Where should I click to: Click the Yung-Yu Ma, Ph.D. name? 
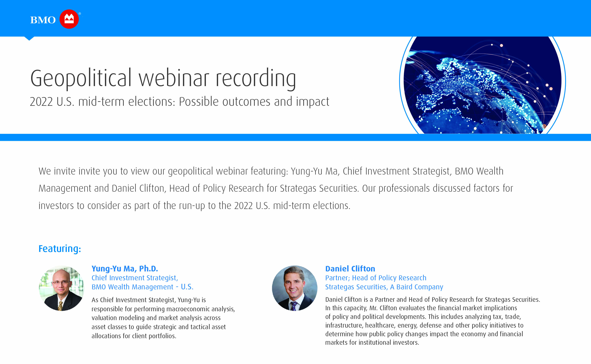[x=125, y=268]
